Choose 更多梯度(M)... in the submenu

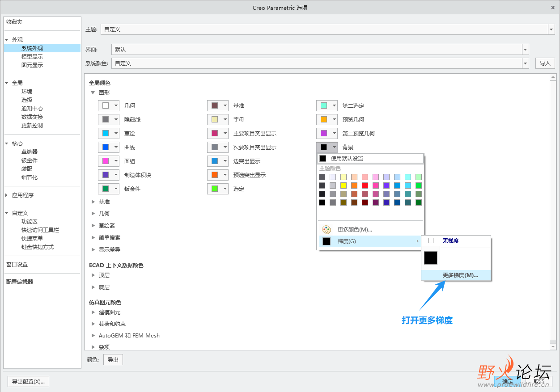pyautogui.click(x=456, y=275)
